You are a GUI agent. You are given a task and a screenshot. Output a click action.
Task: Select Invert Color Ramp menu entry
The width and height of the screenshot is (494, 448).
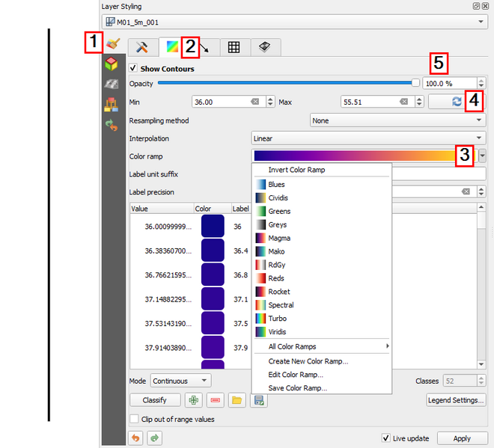coord(296,170)
